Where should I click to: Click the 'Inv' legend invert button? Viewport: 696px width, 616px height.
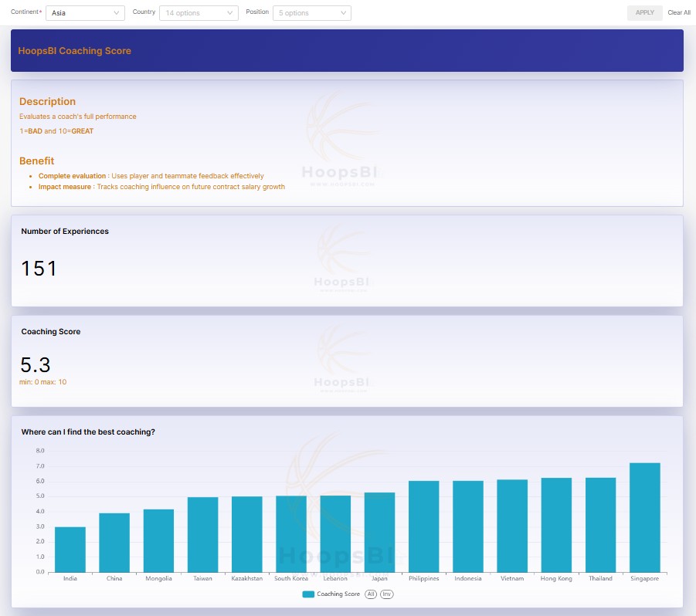click(x=386, y=594)
